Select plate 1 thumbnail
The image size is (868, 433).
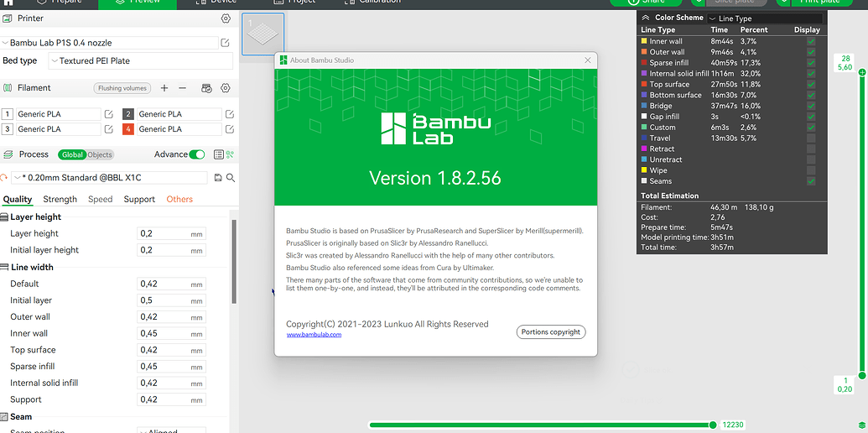(263, 34)
